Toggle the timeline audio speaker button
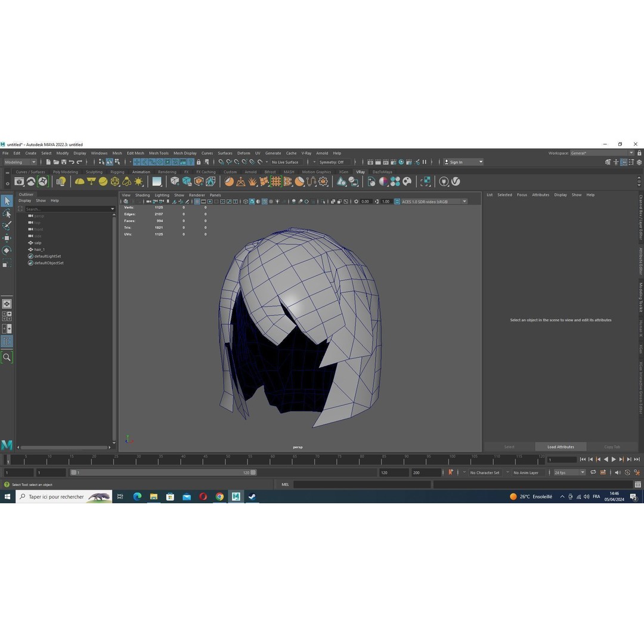This screenshot has height=644, width=644. click(x=618, y=473)
